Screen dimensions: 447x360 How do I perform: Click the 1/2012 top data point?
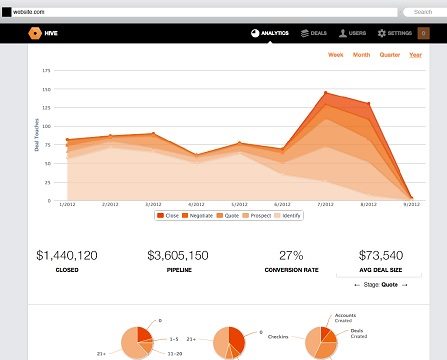click(x=67, y=140)
